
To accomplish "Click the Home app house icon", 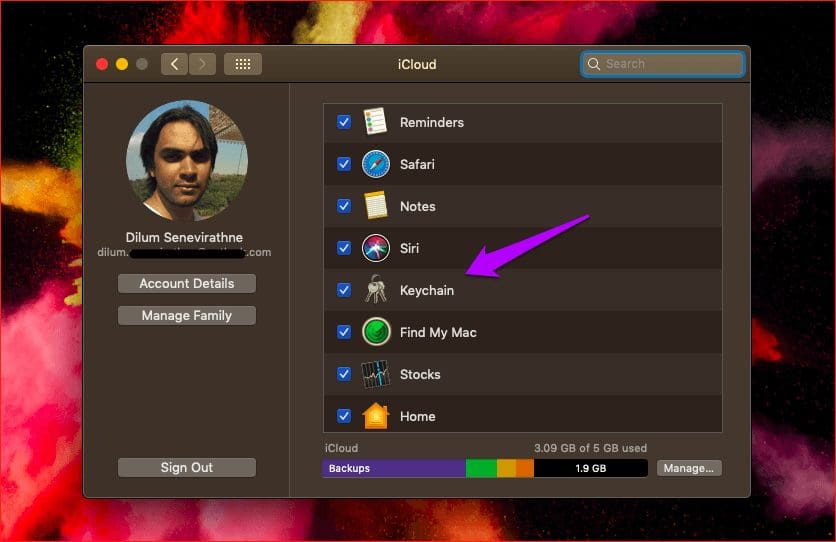I will [x=375, y=415].
